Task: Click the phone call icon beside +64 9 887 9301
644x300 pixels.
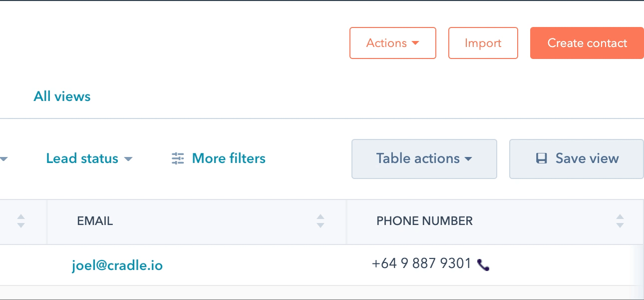Action: pyautogui.click(x=483, y=265)
